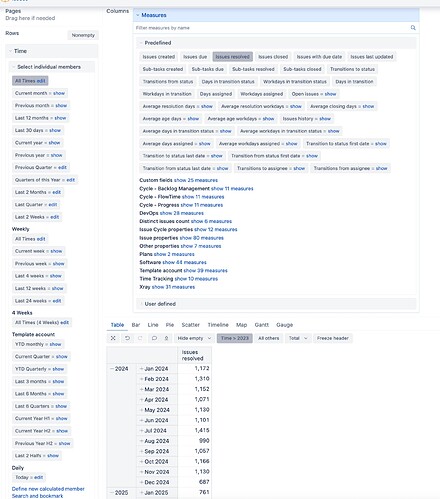Toggle Issues with due date measure

319,57
